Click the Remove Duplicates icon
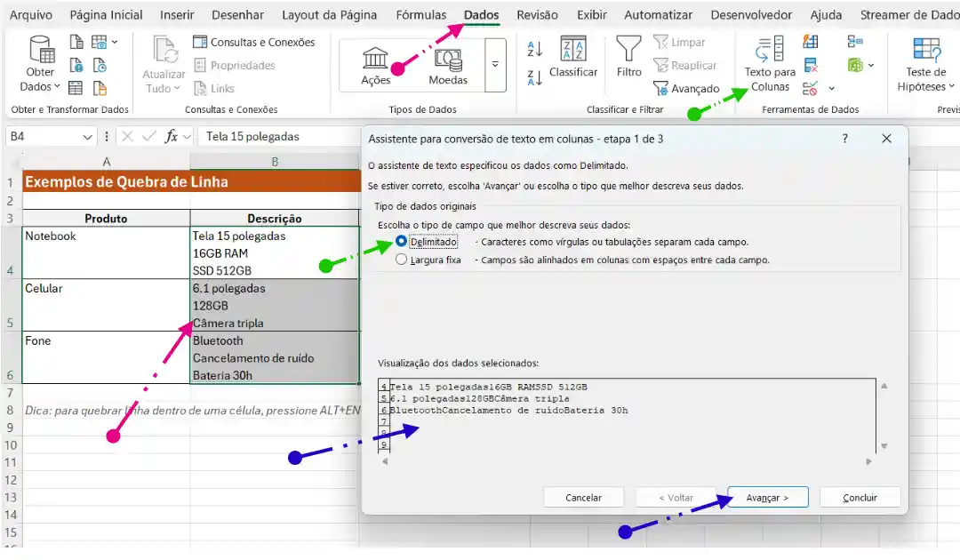This screenshot has width=960, height=560. point(811,65)
